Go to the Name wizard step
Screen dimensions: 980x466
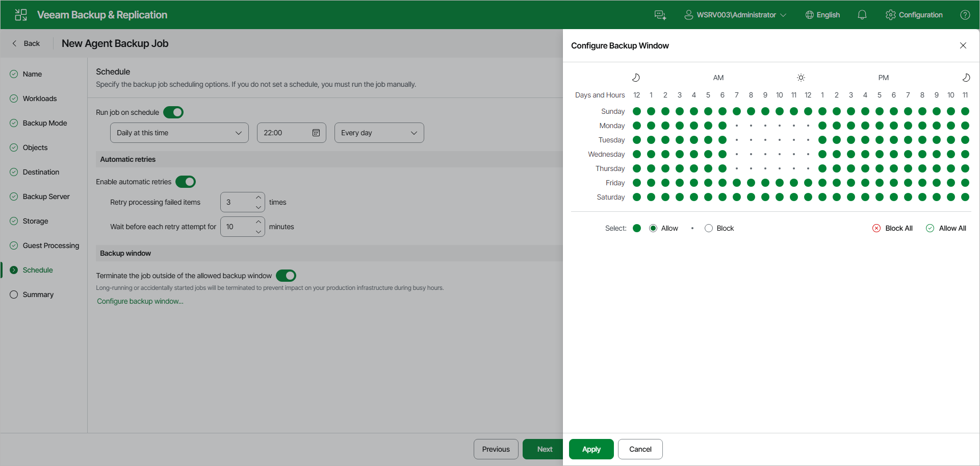[x=32, y=74]
